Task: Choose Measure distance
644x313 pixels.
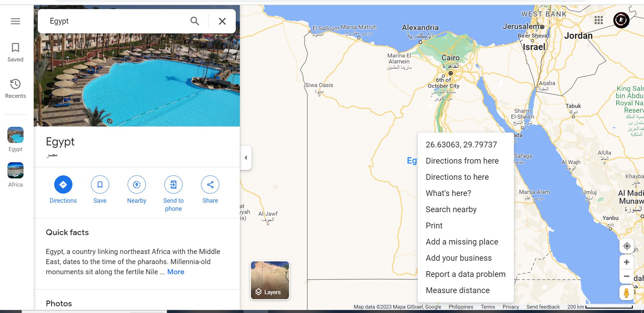Action: tap(466, 290)
